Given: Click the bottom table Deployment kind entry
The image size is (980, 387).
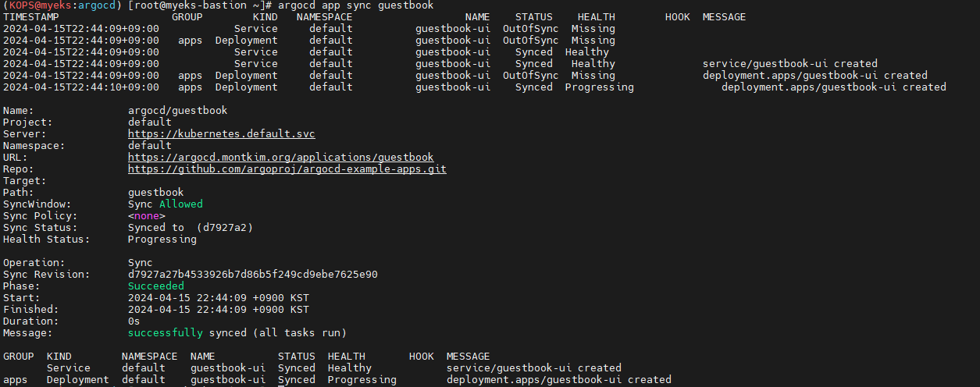Looking at the screenshot, I should coord(78,380).
